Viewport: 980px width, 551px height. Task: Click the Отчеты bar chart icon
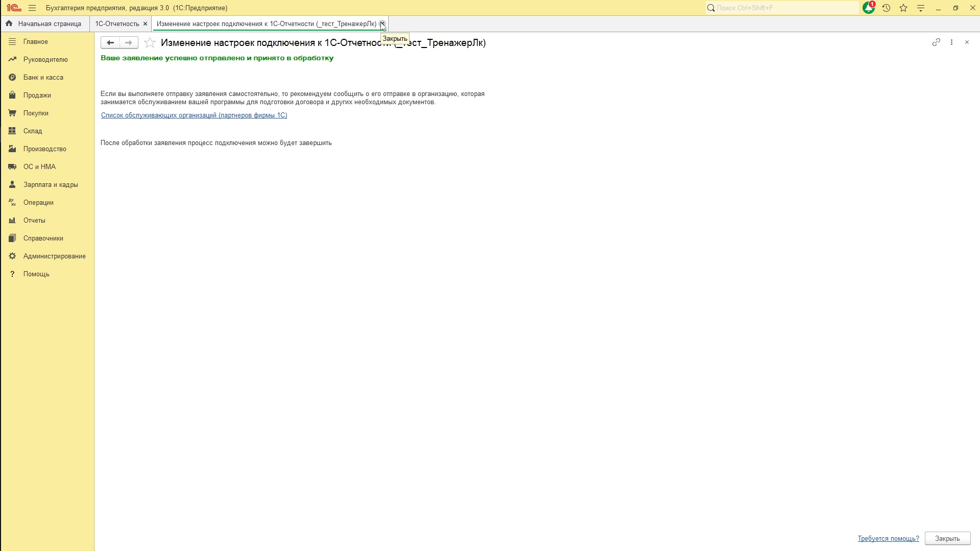pos(12,221)
